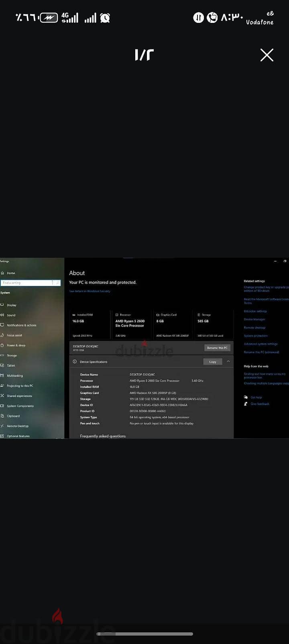The image size is (289, 644).
Task: Click the Device Specifications info icon
Action: point(75,362)
